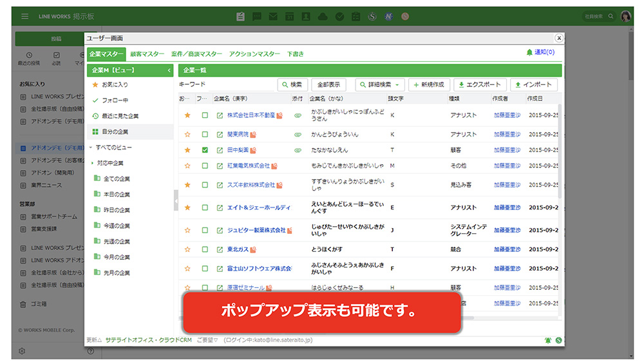Screen dimensions: 644x364
Task: Check the box for エイト&ジェーホールディ
Action: [x=205, y=208]
